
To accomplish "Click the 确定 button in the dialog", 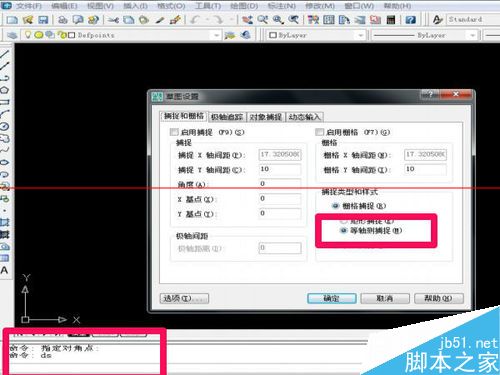I will pyautogui.click(x=332, y=298).
